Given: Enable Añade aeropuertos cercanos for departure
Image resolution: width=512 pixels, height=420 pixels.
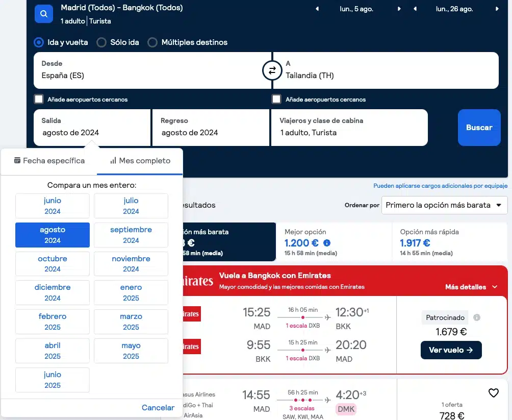Looking at the screenshot, I should click(x=39, y=99).
